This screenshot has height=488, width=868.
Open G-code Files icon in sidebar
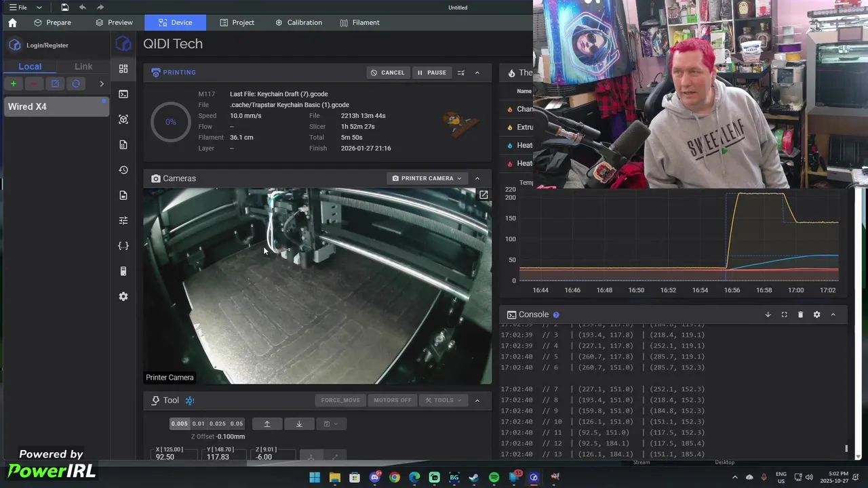tap(123, 144)
